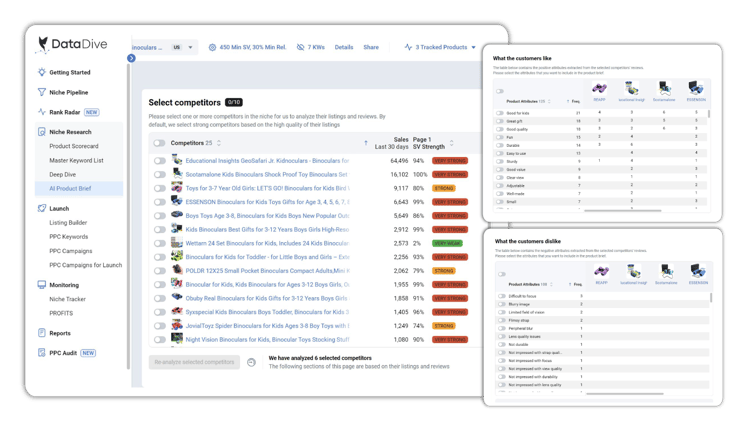Click the sidebar vertical scrollbar
Image resolution: width=750 pixels, height=437 pixels.
(128, 216)
